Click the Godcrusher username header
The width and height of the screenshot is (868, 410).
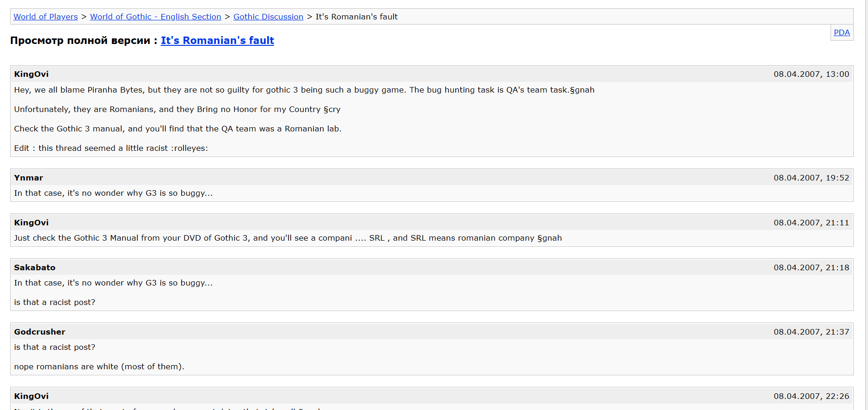tap(40, 332)
